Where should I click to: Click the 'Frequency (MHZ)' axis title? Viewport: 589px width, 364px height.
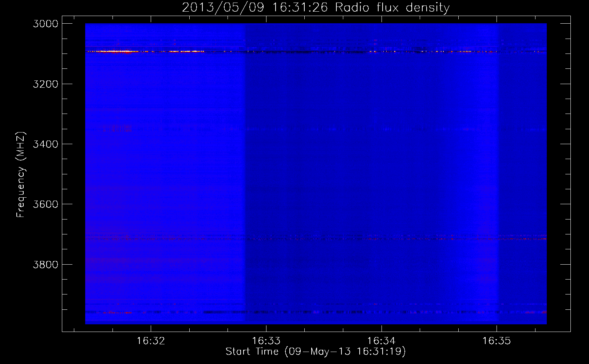21,175
